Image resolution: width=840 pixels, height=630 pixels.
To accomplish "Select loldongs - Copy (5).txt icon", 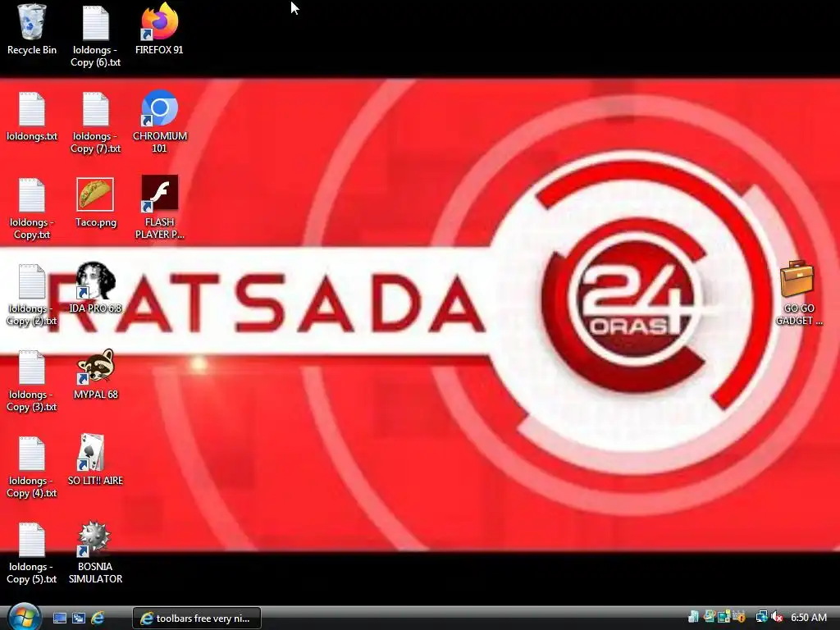I will click(32, 554).
